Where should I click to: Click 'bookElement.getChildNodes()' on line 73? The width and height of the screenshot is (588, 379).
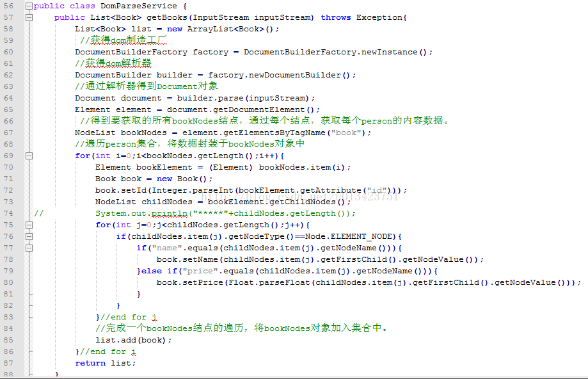[277, 202]
